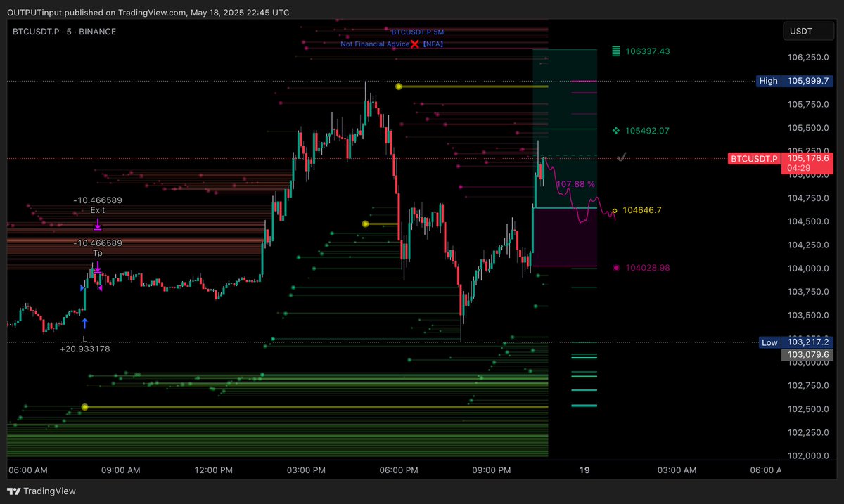This screenshot has height=504, width=844.
Task: Click the 105,999.7 high value
Action: (807, 81)
